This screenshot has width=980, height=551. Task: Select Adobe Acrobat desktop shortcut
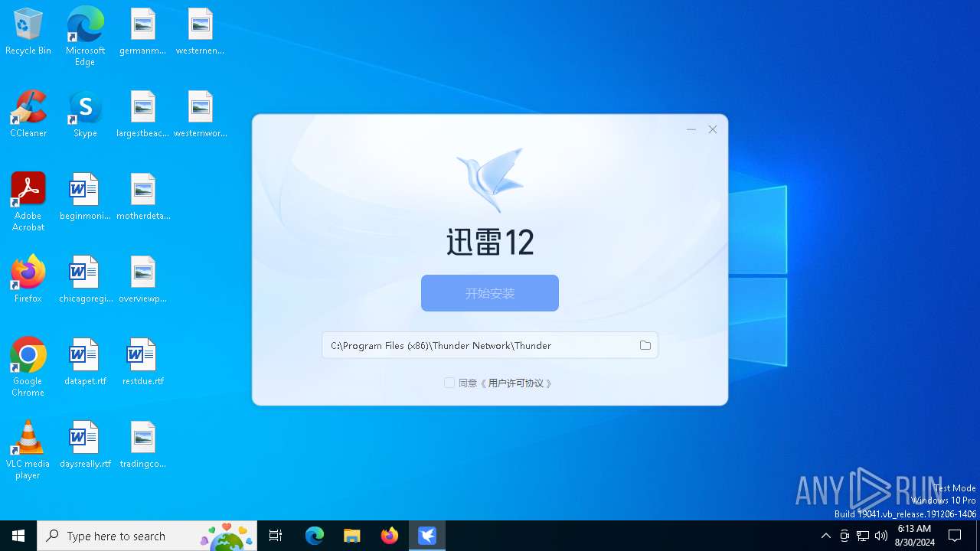28,202
